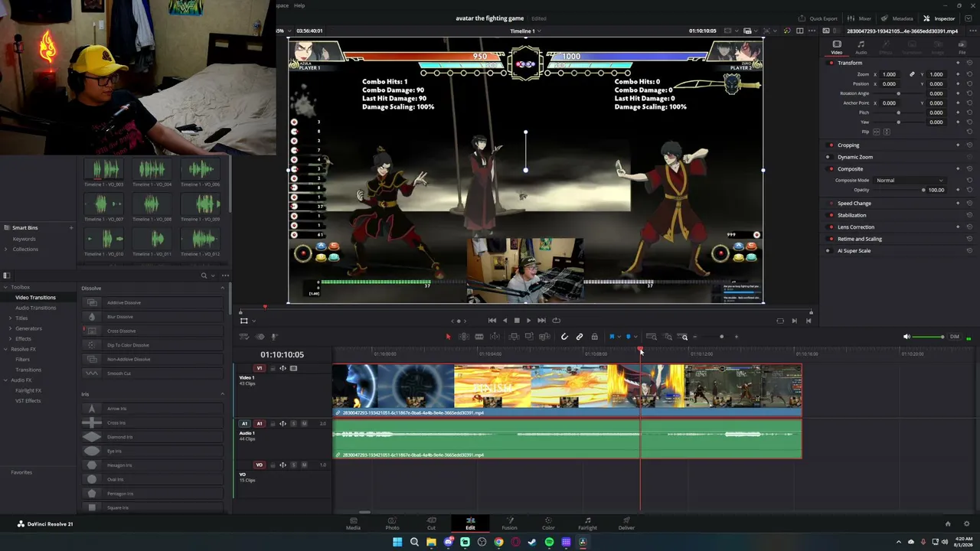Add a blue marker at the playhead
The height and width of the screenshot is (551, 980).
coord(629,337)
